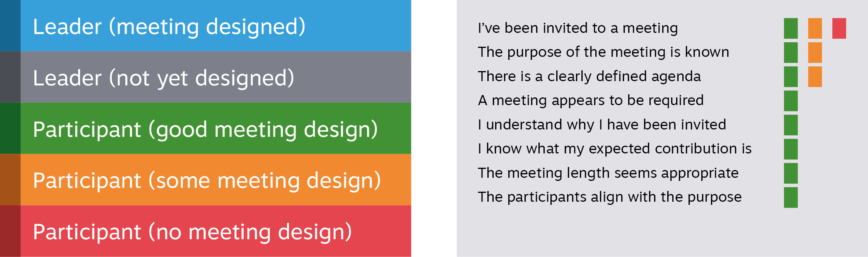
Task: Click the text "There is a clearly defined agenda"
Action: pos(589,77)
